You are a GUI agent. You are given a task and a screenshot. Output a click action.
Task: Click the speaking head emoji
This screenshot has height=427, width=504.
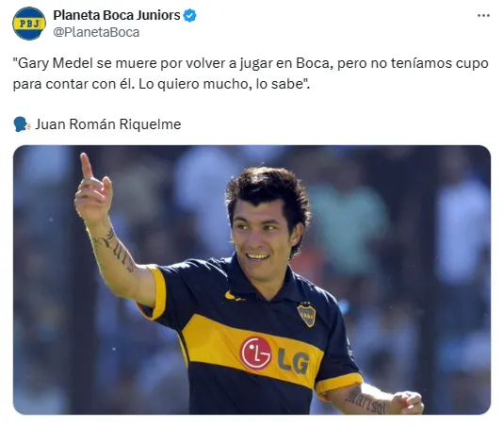22,124
